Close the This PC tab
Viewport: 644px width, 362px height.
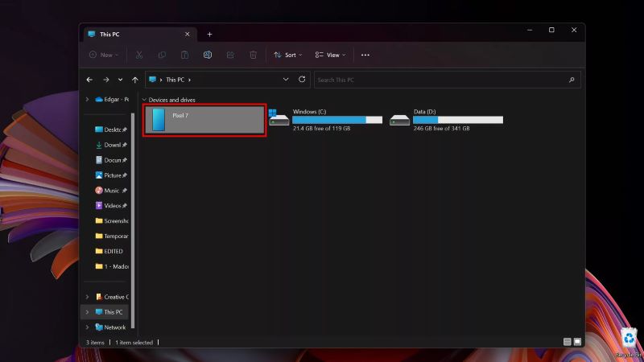pyautogui.click(x=188, y=35)
